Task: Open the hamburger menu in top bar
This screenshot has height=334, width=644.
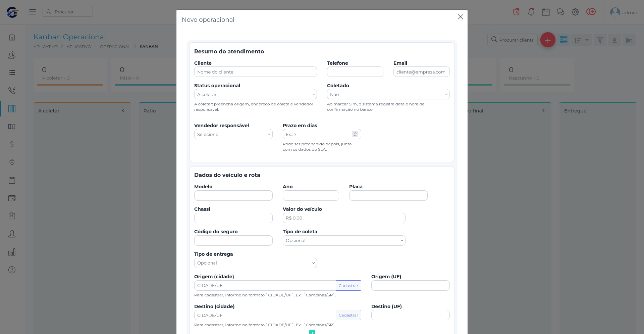Action: 33,12
